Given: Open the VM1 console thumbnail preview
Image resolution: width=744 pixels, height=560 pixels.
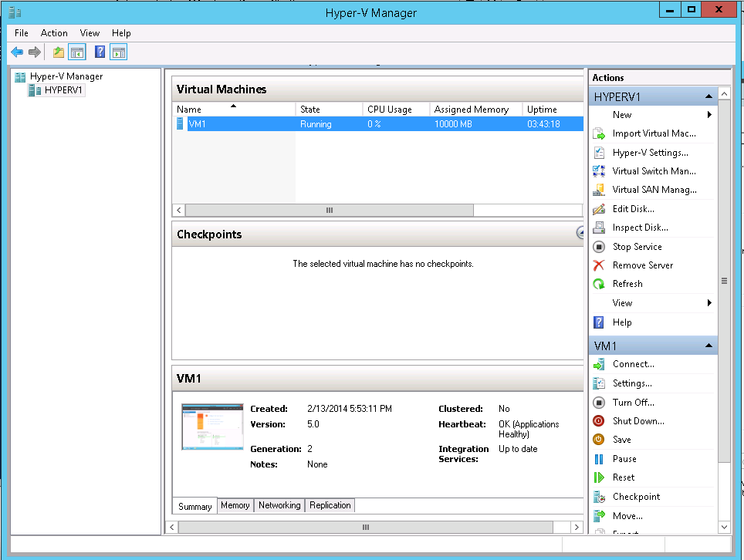Looking at the screenshot, I should click(212, 427).
